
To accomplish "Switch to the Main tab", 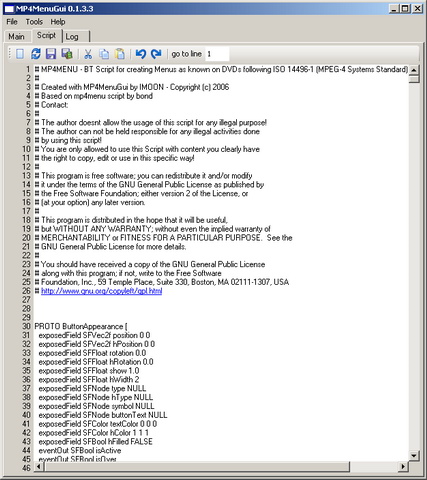I will pyautogui.click(x=17, y=36).
